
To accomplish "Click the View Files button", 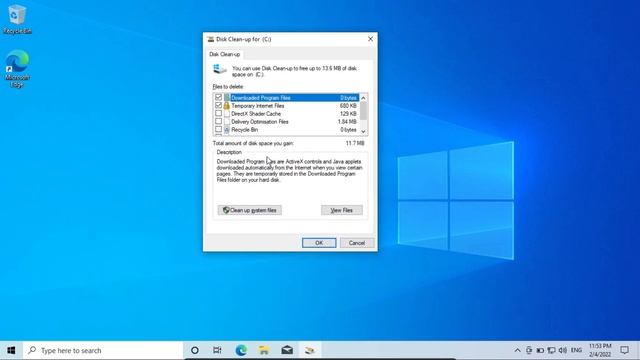I will pos(342,210).
